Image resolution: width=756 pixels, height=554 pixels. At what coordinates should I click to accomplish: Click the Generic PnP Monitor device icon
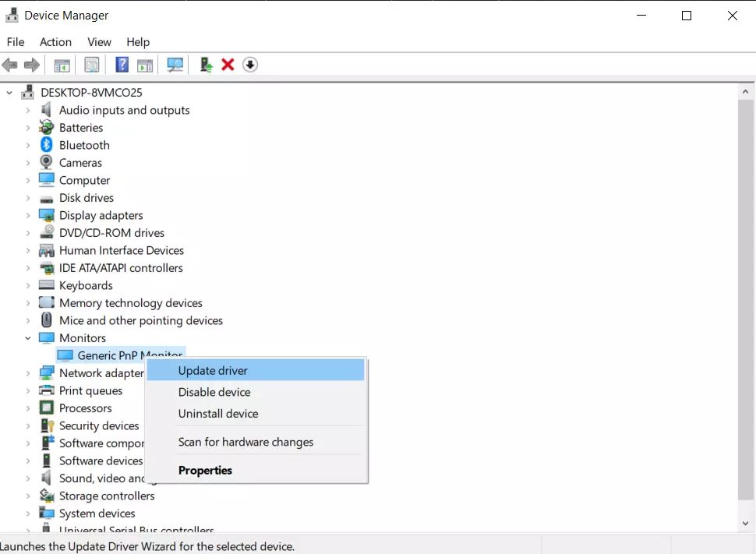[65, 355]
